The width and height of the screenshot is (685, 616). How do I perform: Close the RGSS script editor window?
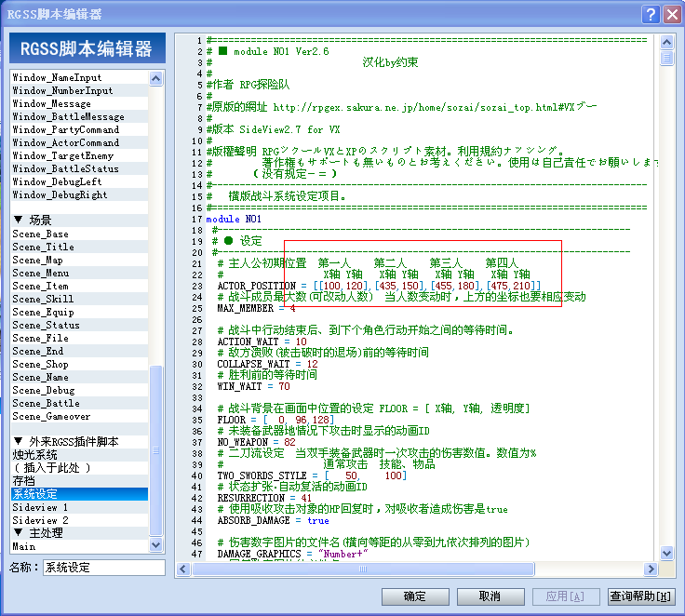672,14
